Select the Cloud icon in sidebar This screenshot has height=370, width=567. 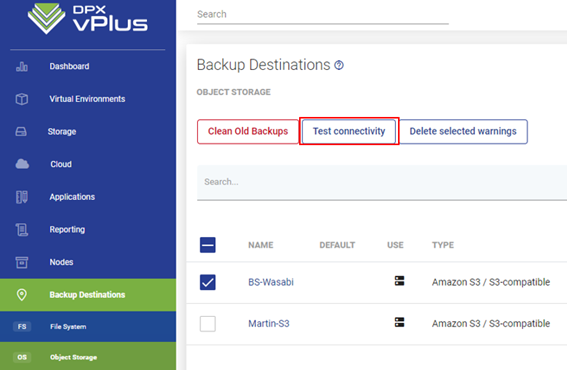[x=22, y=164]
